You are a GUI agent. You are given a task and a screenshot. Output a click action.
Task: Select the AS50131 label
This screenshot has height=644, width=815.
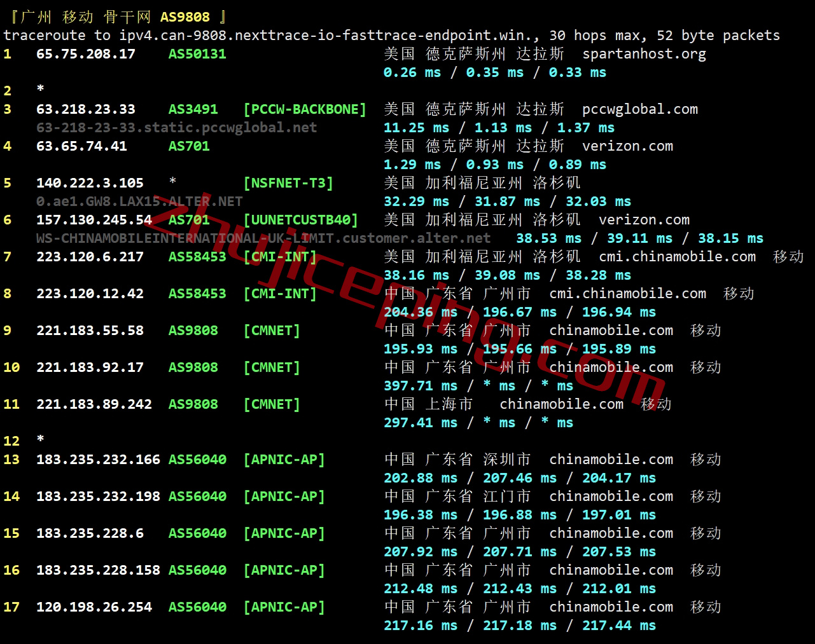click(x=197, y=54)
